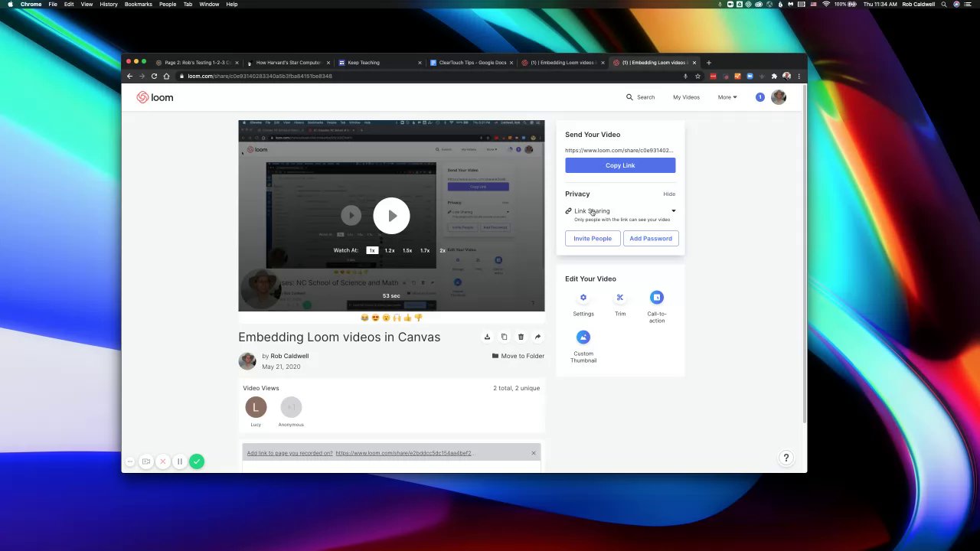This screenshot has height=551, width=980.
Task: Switch to ClearTouch Tips Google Docs tab
Action: (x=472, y=63)
